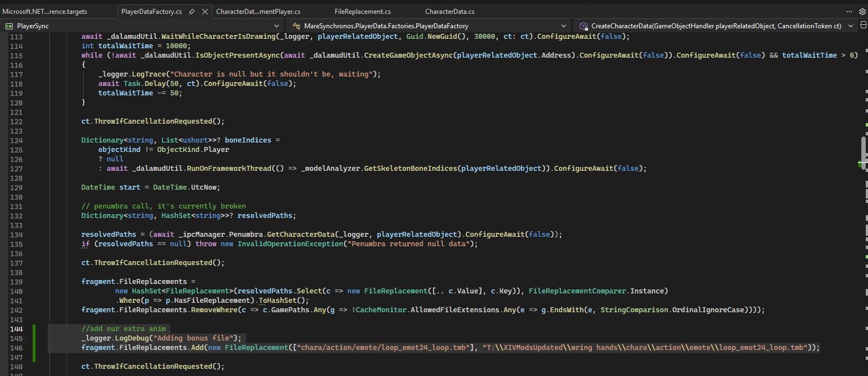Click "IsObjectPresentAsync" on line 115
Viewport: 868px width, 376px height.
(x=237, y=55)
